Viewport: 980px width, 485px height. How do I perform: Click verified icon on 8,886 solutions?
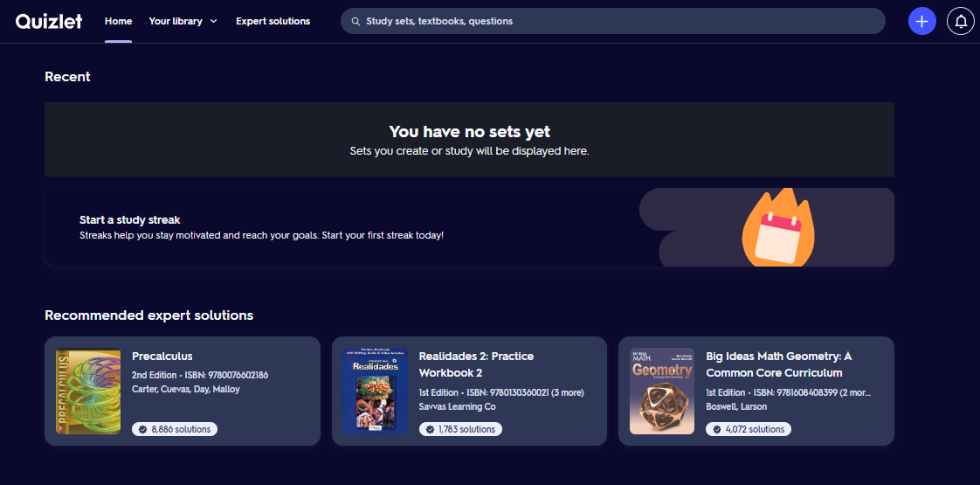point(142,429)
